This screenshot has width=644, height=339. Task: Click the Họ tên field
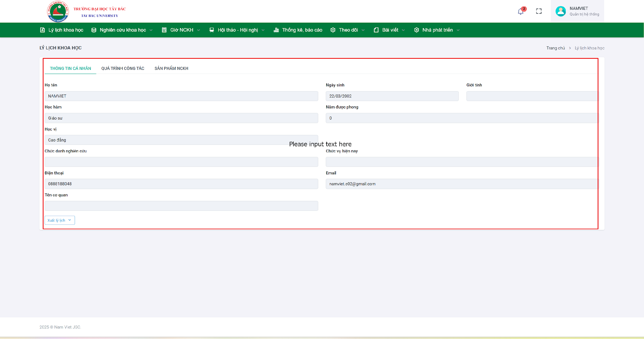tap(181, 96)
